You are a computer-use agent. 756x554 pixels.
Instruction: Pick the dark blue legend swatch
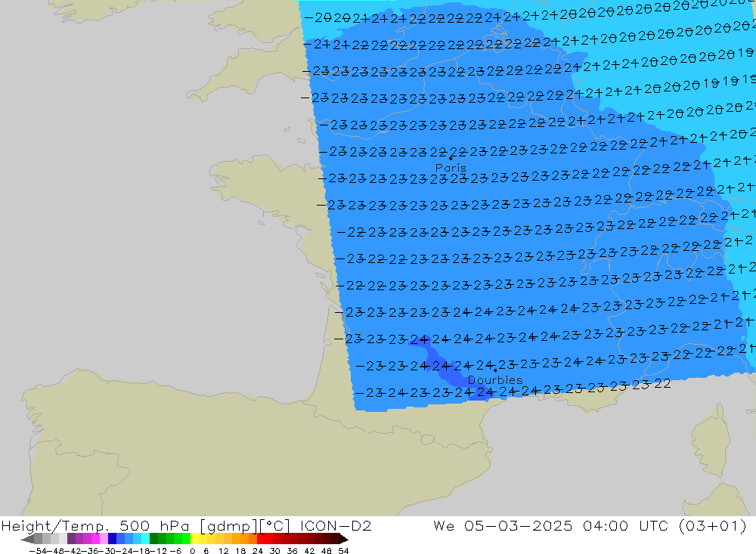(112, 539)
